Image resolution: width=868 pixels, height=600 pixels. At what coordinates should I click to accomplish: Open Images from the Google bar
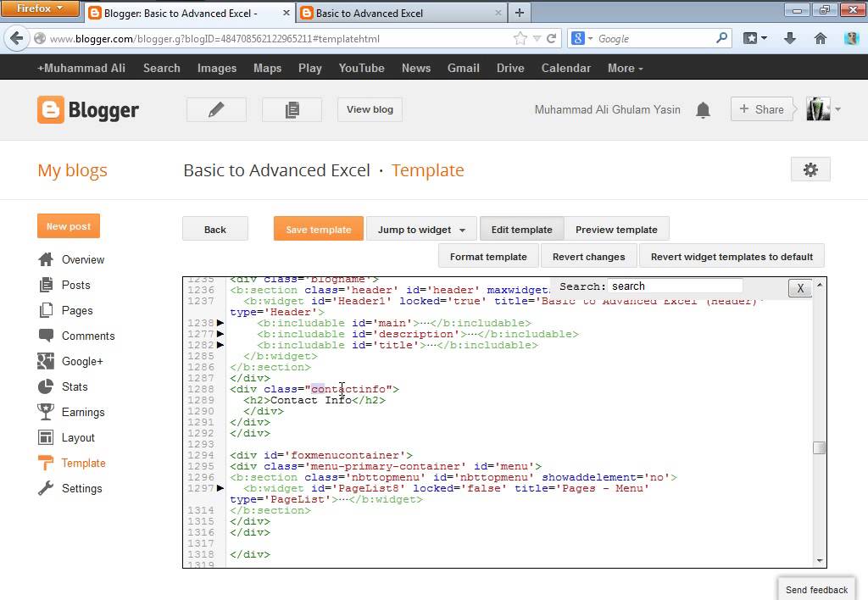(217, 68)
